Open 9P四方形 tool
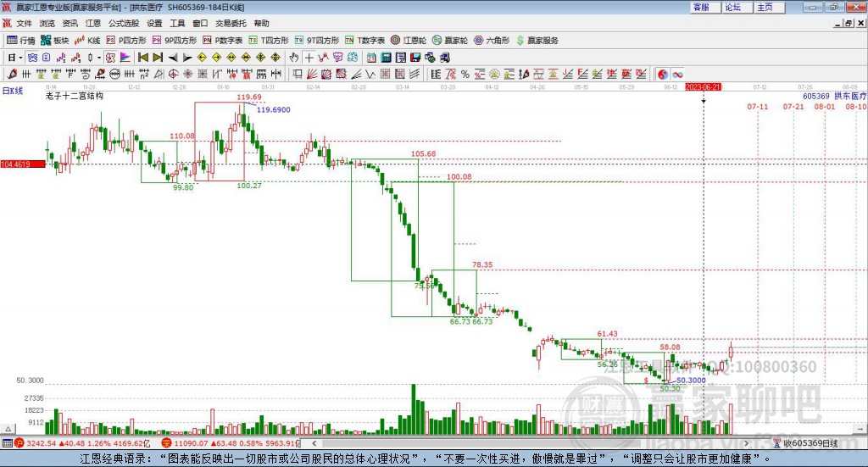Viewport: 868px width, 467px height. click(x=175, y=41)
